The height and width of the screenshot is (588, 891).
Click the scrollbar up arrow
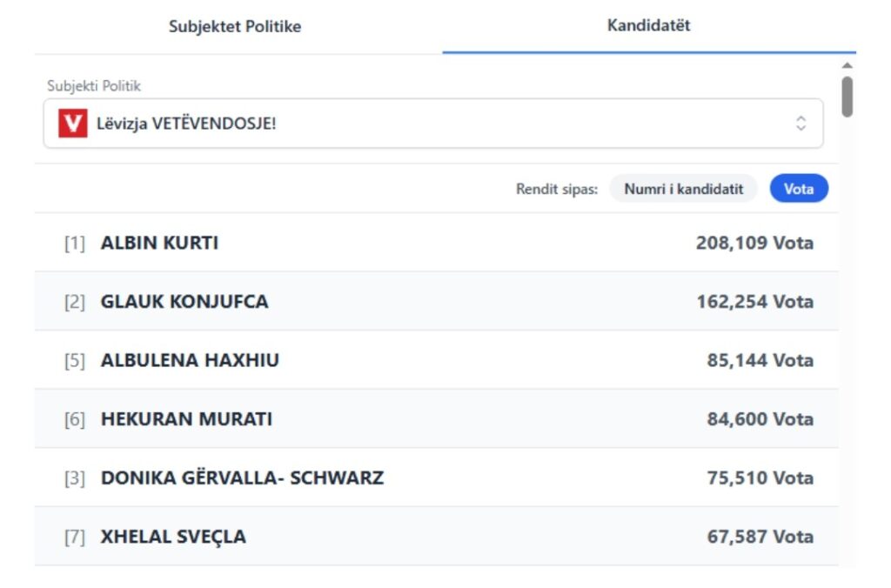[x=847, y=66]
